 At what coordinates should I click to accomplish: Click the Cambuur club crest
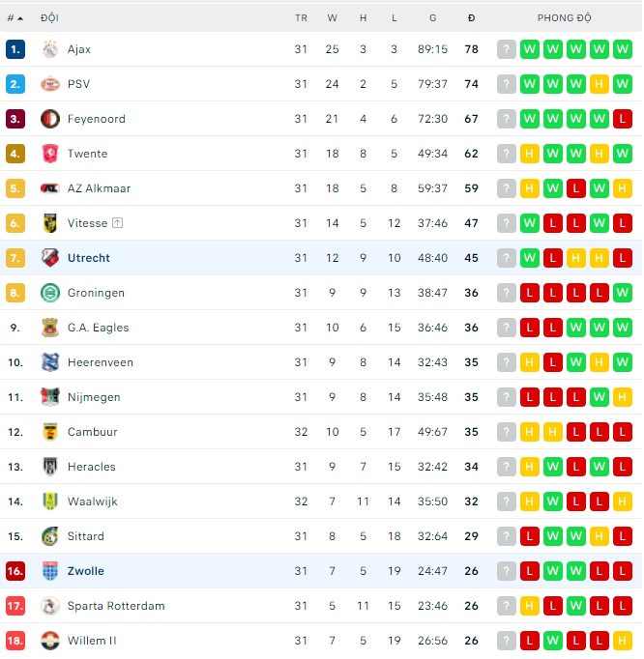click(x=50, y=432)
